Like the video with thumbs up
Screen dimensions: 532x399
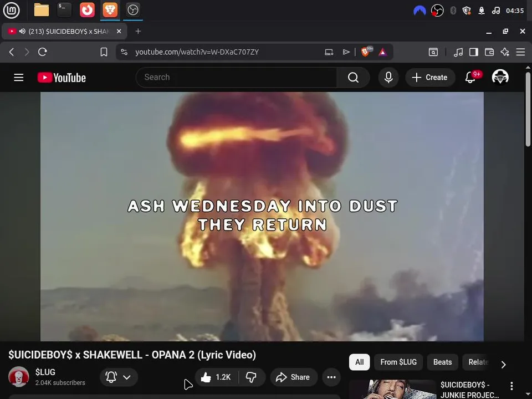216,377
